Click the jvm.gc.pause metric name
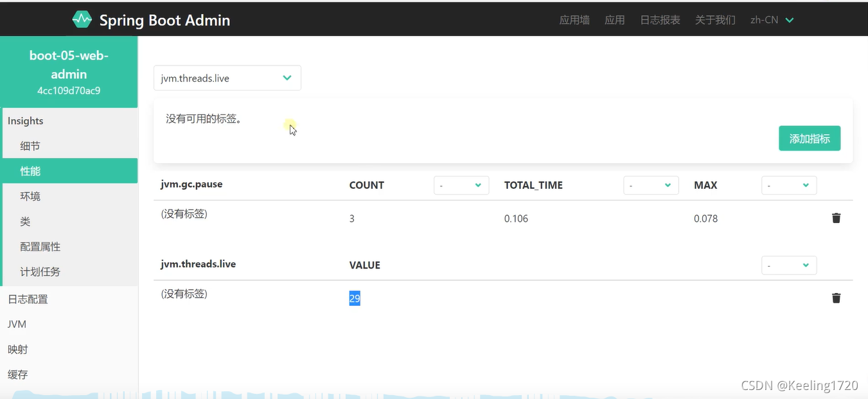Image resolution: width=868 pixels, height=399 pixels. tap(191, 184)
